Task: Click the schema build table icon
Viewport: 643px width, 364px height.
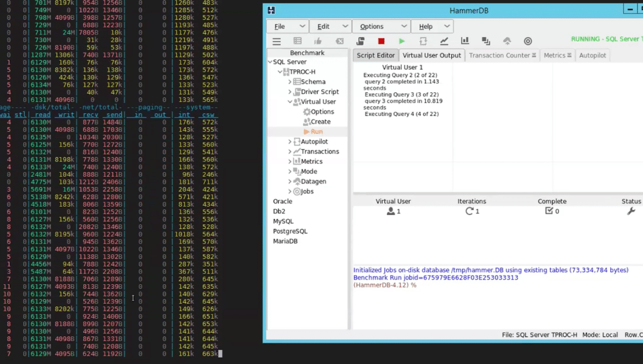Action: coord(298,41)
